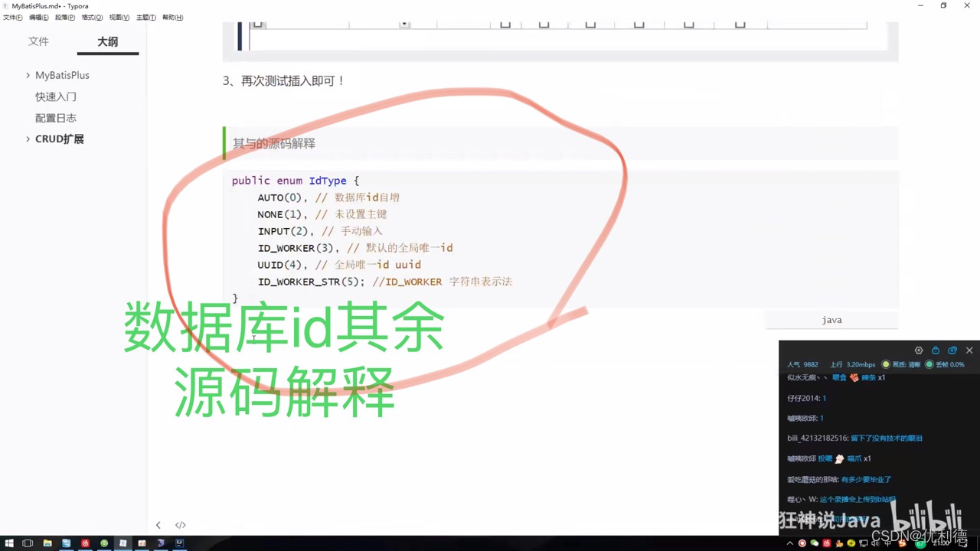The image size is (980, 551).
Task: Click the code line ID_WORKER(3)
Action: [355, 248]
